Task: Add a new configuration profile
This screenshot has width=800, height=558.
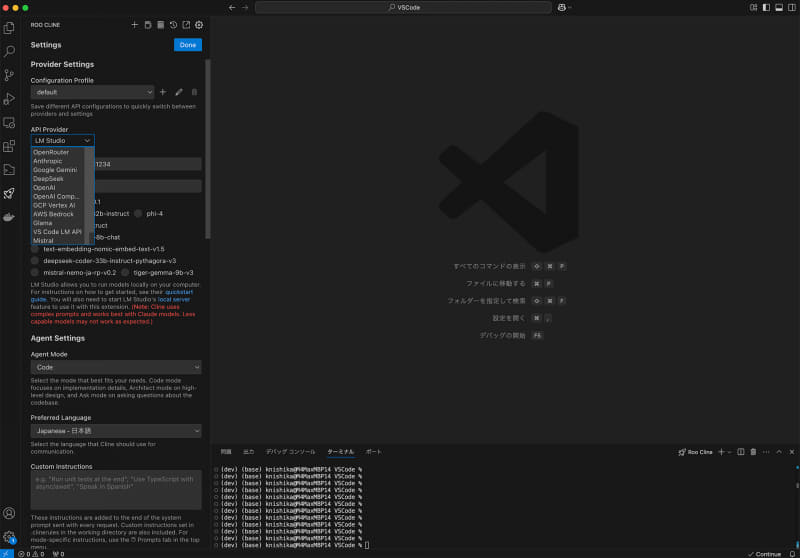Action: point(163,92)
